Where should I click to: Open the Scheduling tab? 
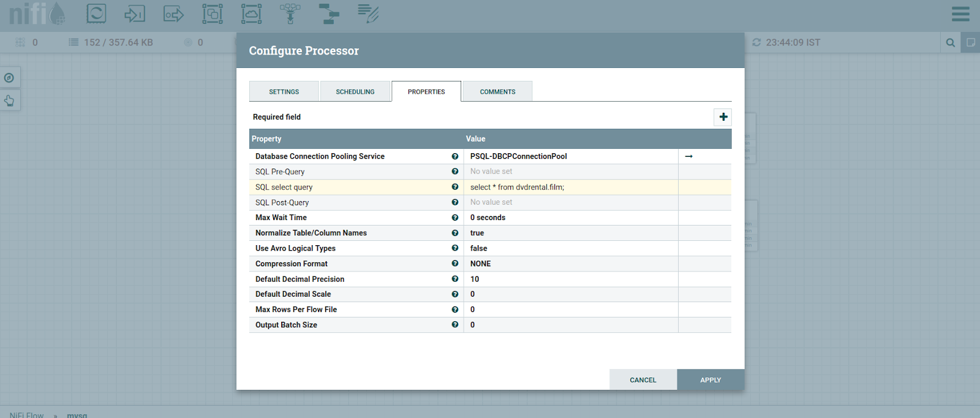tap(355, 92)
